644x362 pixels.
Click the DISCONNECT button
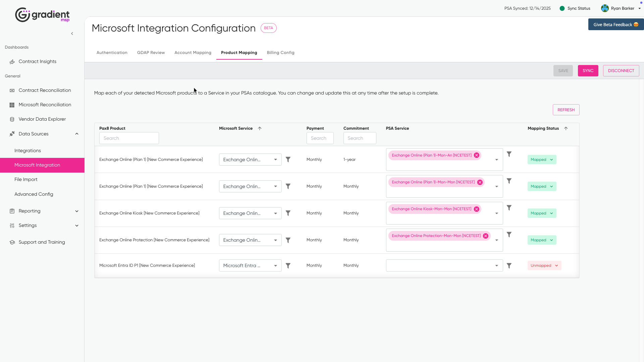click(621, 71)
